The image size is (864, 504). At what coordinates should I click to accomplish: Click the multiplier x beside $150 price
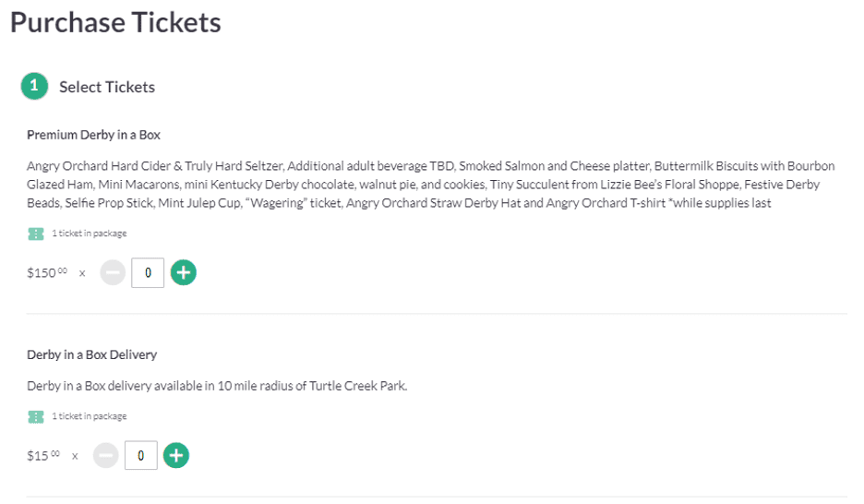coord(82,273)
